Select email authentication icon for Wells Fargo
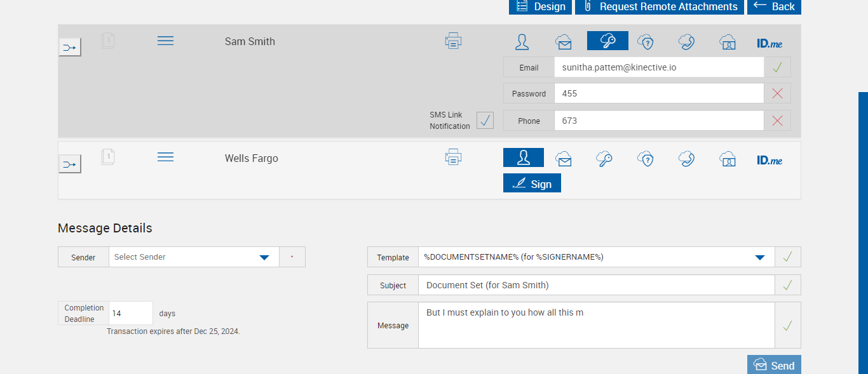 click(563, 159)
